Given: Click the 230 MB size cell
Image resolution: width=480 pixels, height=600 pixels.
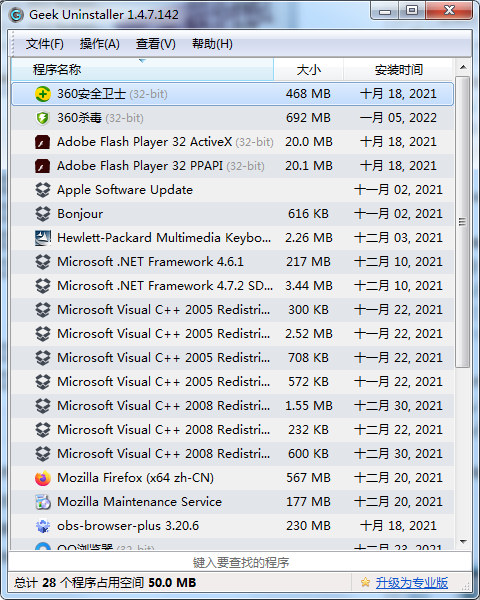Looking at the screenshot, I should pos(308,526).
